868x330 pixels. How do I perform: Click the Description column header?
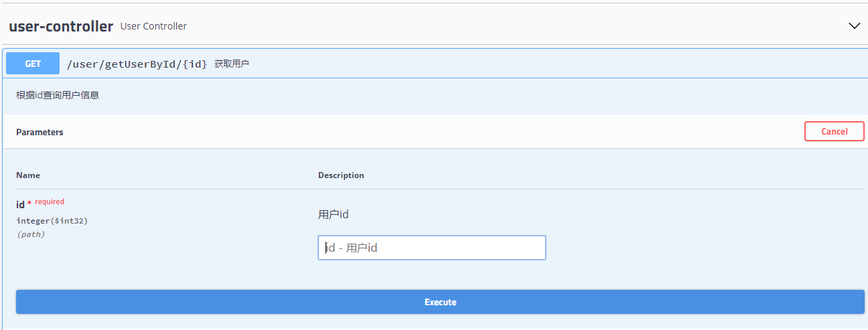(341, 175)
